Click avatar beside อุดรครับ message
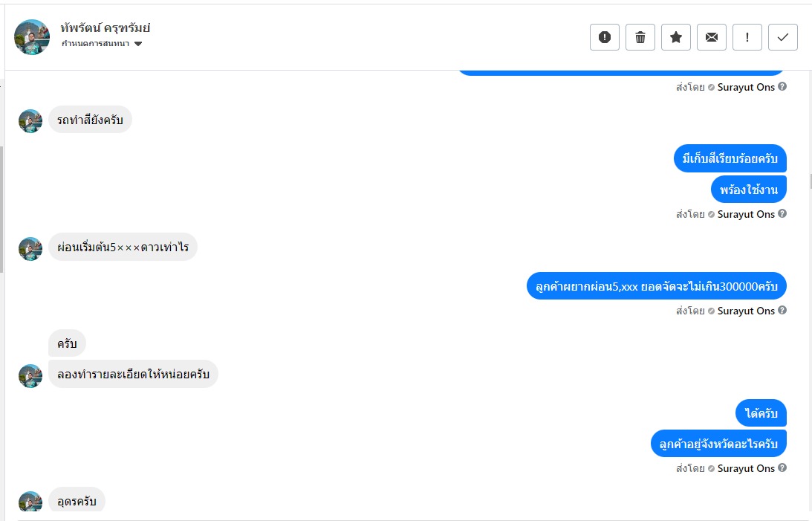The height and width of the screenshot is (521, 812). [x=30, y=502]
